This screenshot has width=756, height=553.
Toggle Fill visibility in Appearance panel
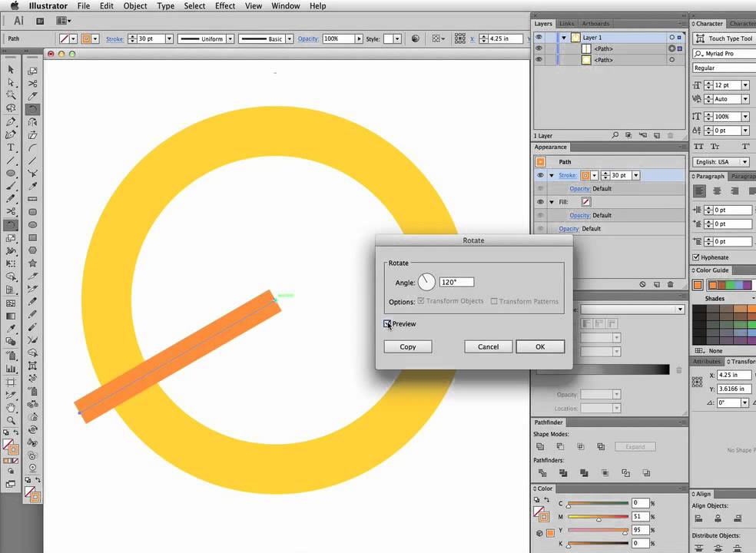coord(540,202)
